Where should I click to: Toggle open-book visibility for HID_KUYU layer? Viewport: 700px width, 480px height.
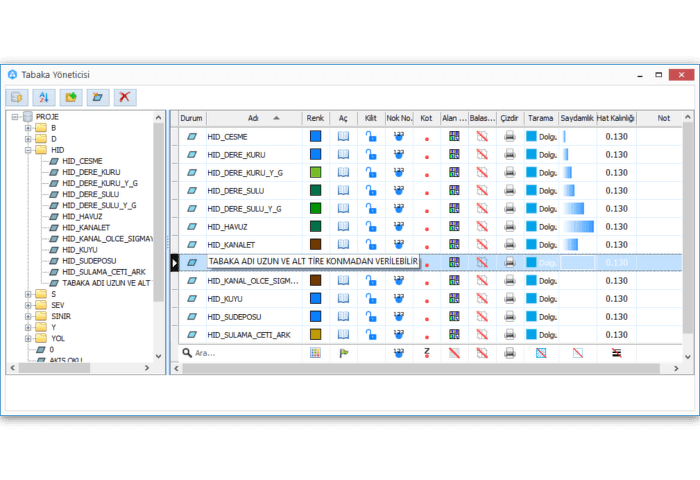coord(343,298)
